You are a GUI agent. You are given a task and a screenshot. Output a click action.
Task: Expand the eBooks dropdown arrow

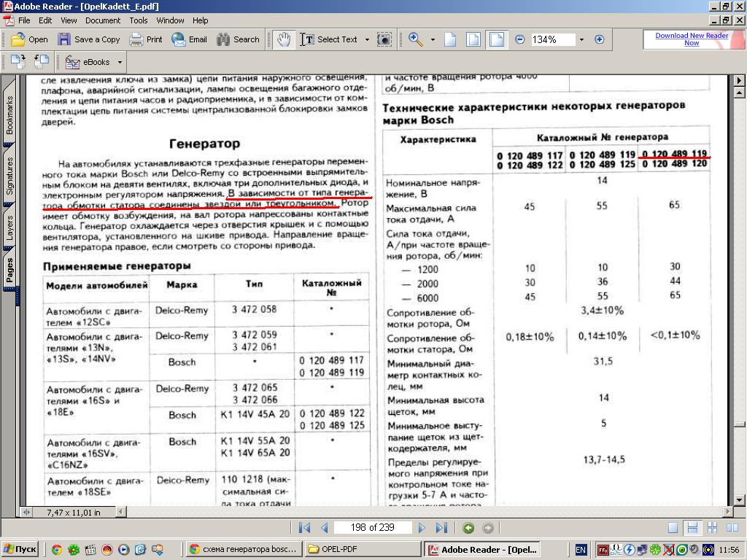120,62
